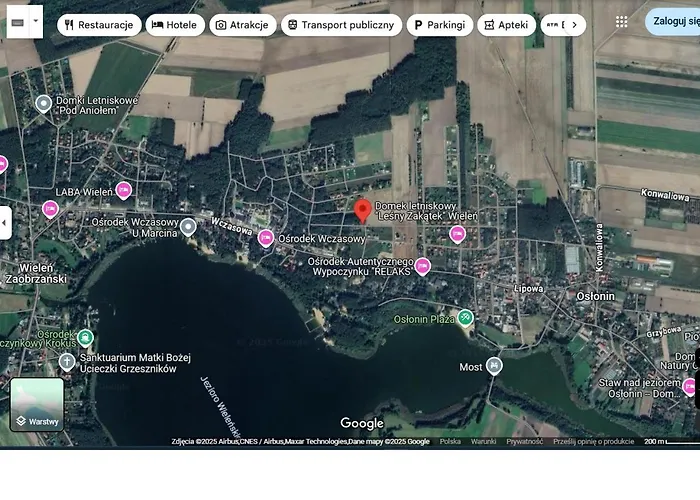Expand the side panel with left-edge arrow
700x500 pixels.
click(5, 222)
